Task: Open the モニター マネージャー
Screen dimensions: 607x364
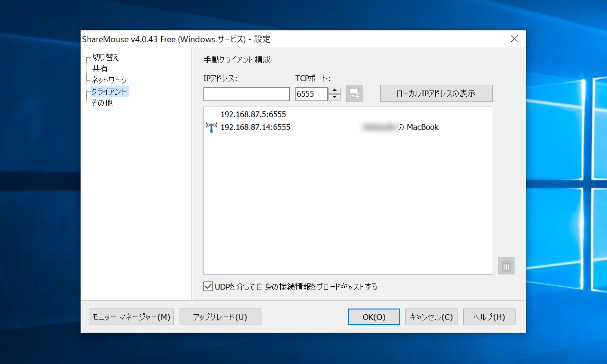Action: coord(131,317)
